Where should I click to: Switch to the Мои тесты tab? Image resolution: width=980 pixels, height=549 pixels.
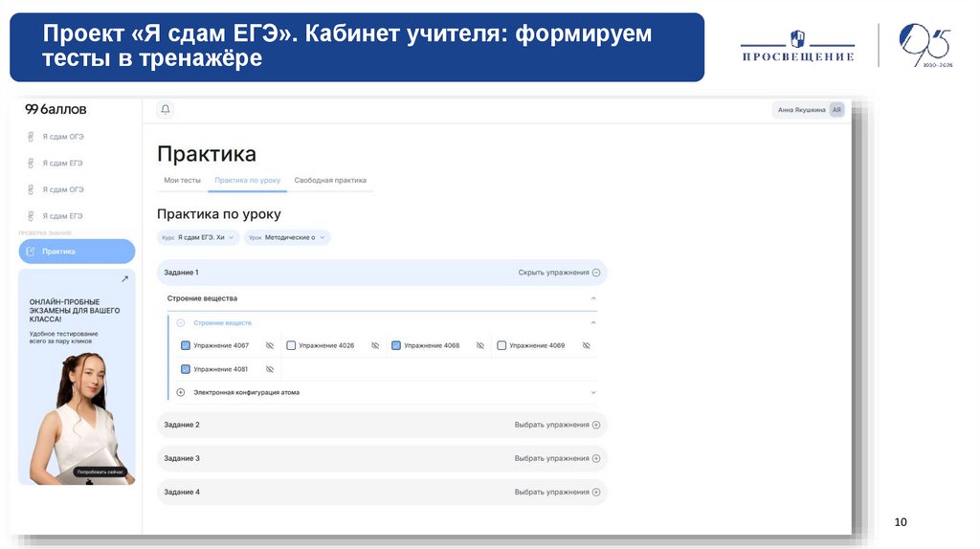[x=182, y=180]
